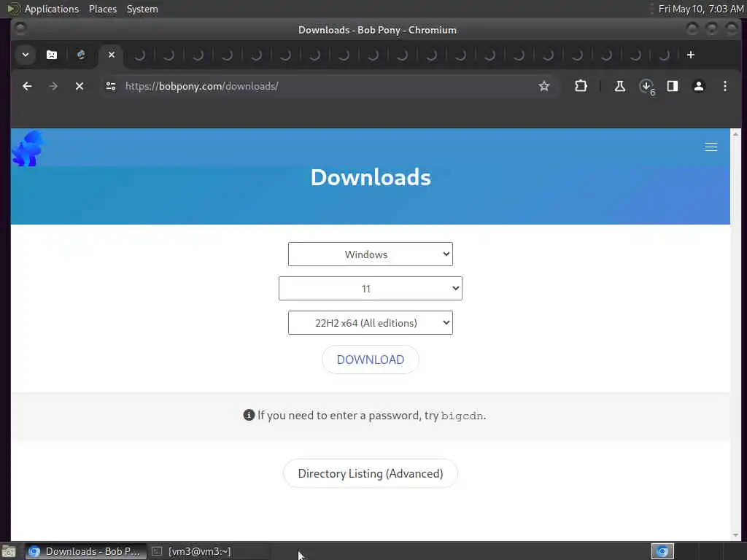Click the page vertical scrollbar
Image resolution: width=747 pixels, height=560 pixels.
735,334
